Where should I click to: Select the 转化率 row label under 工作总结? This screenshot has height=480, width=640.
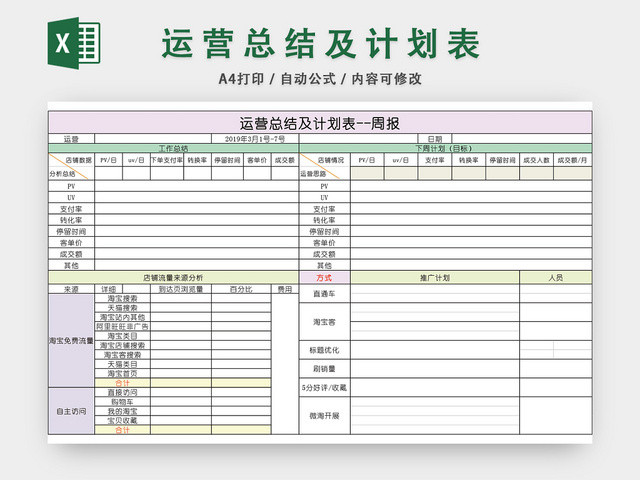71,220
